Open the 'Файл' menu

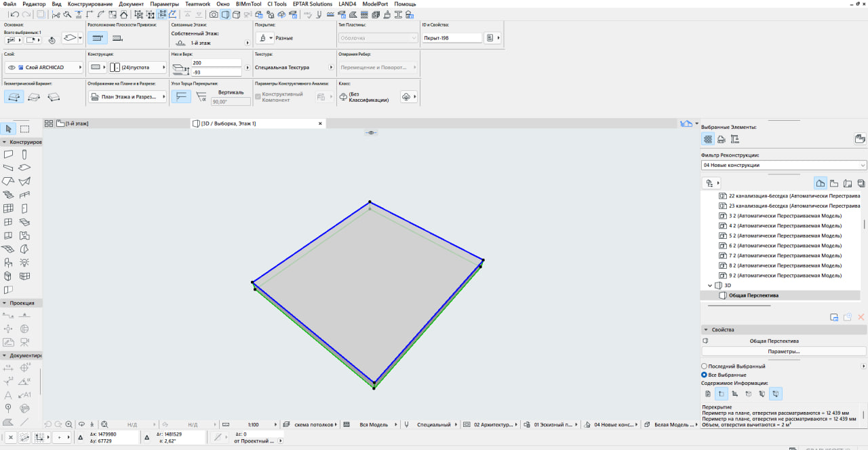pos(9,4)
